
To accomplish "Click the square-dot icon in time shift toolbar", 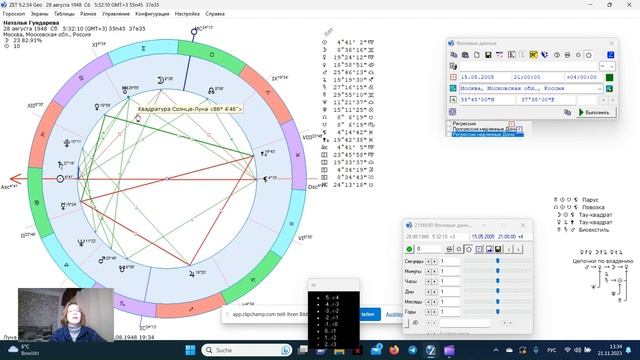I will (x=479, y=249).
